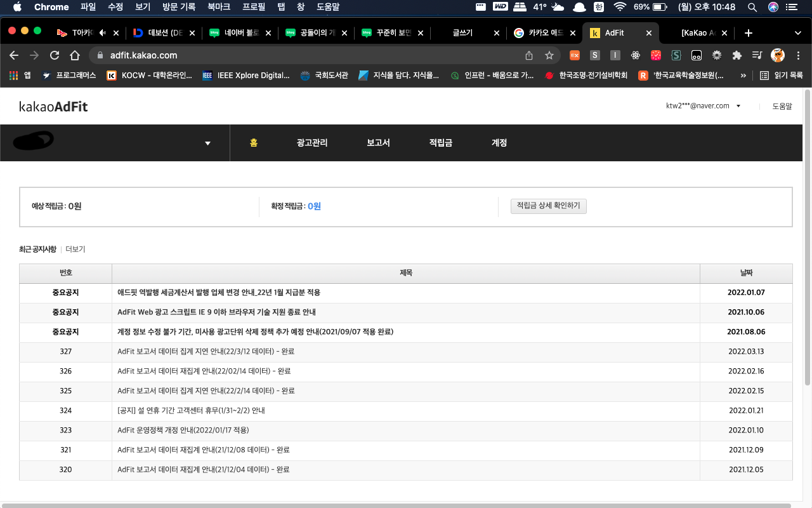The image size is (812, 508).
Task: Open the 프로그래머스 bookmark
Action: pos(69,75)
